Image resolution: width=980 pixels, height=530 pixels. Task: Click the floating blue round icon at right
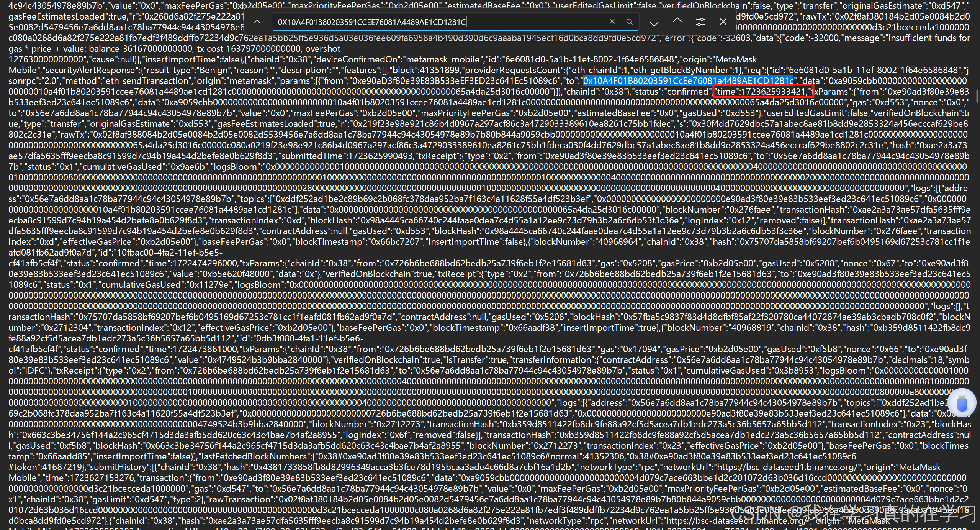coord(962,403)
